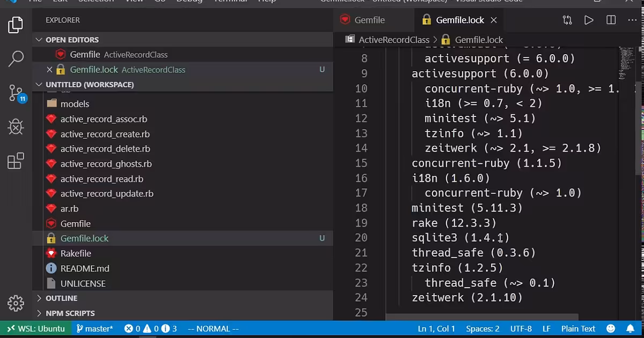Open Gemfile in the workspace tree
The width and height of the screenshot is (644, 338).
pyautogui.click(x=75, y=224)
